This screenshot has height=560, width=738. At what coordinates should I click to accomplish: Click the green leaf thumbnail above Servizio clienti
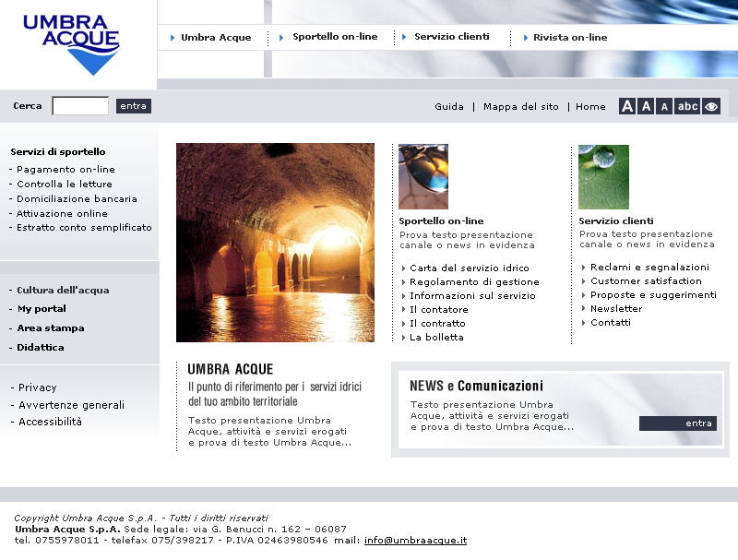[603, 177]
